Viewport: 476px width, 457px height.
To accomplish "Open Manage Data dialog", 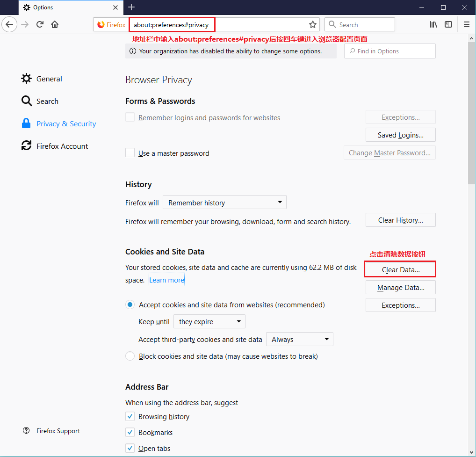I will click(400, 288).
